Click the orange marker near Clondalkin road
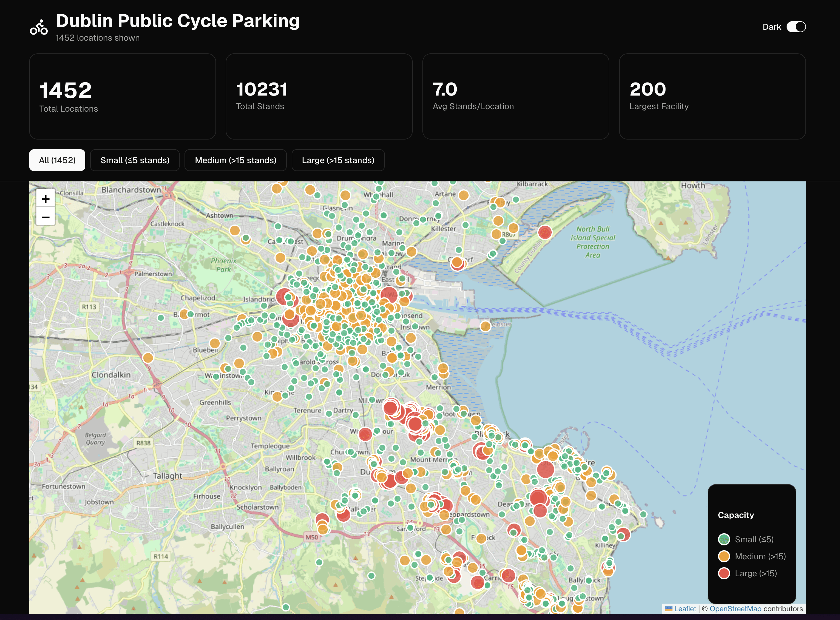The width and height of the screenshot is (840, 620). click(x=148, y=358)
